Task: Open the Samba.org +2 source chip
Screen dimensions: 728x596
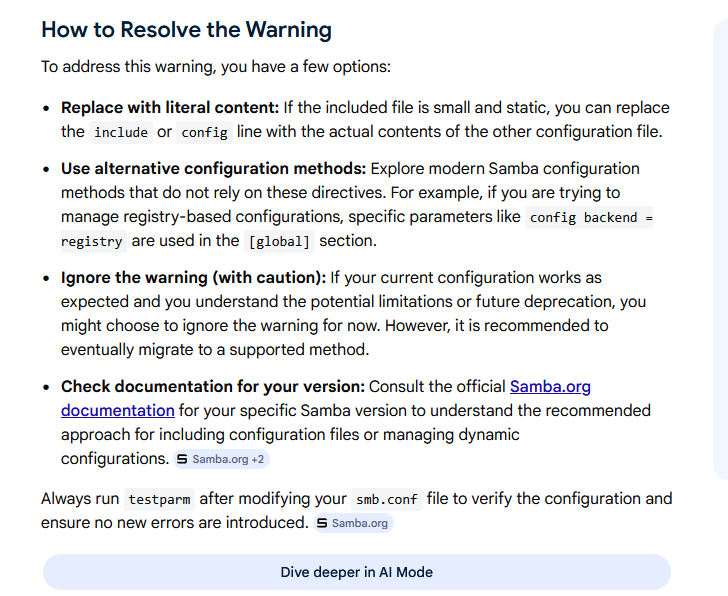Action: (222, 459)
